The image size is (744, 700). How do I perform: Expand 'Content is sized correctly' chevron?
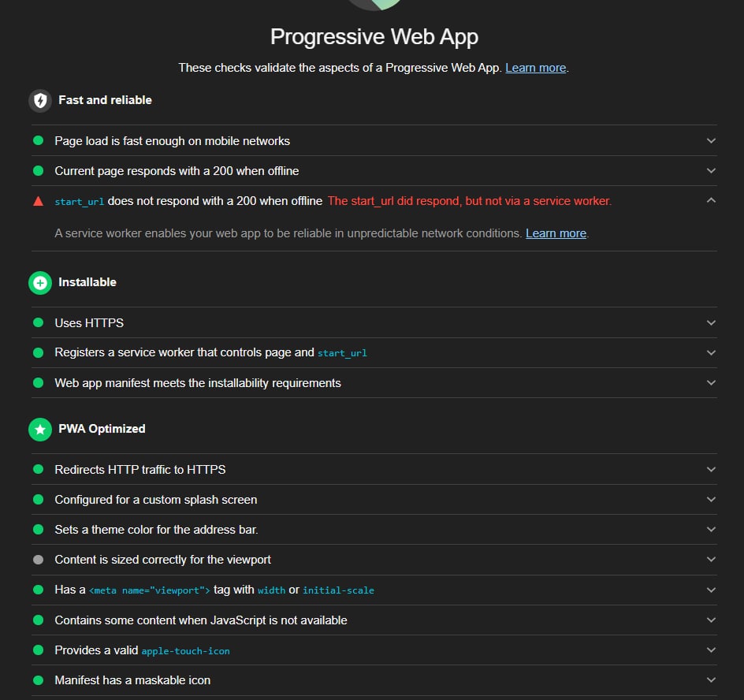(711, 560)
